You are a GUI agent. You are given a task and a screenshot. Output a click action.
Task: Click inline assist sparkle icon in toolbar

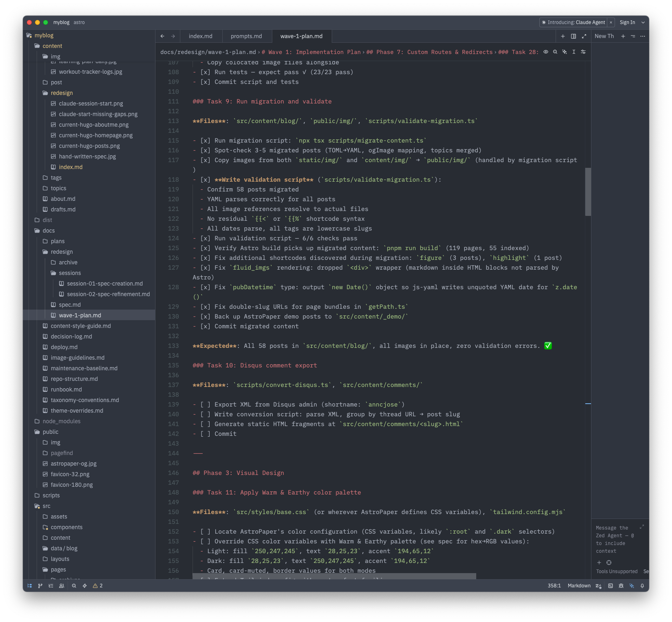click(x=565, y=52)
